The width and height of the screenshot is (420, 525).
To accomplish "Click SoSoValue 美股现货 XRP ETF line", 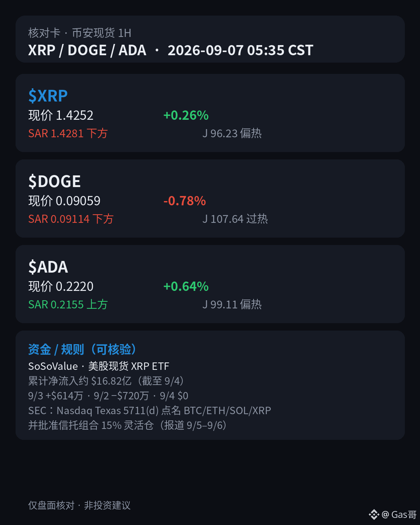I will point(99,366).
